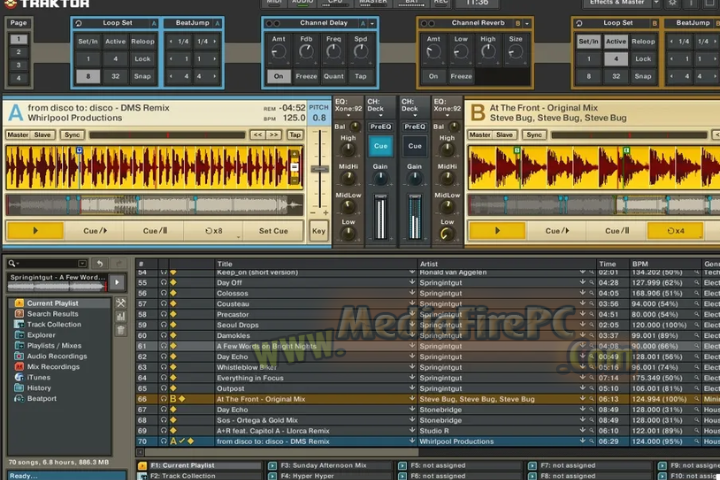Screen dimensions: 720x480
Task: Open the settings gear in top bar
Action: [x=672, y=3]
